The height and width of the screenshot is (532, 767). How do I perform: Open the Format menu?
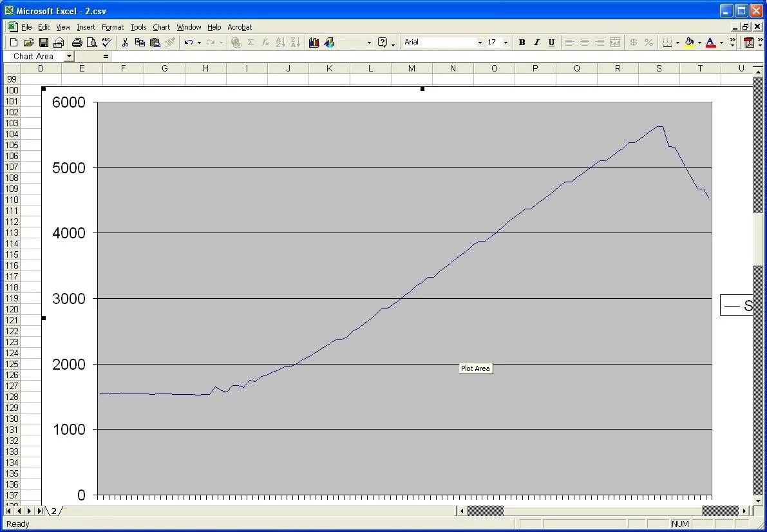pyautogui.click(x=113, y=27)
